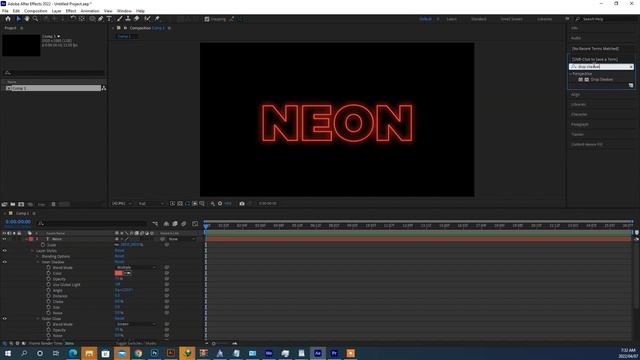The width and height of the screenshot is (640, 360).
Task: Select the Zoom magnifier tool
Action: click(x=36, y=19)
